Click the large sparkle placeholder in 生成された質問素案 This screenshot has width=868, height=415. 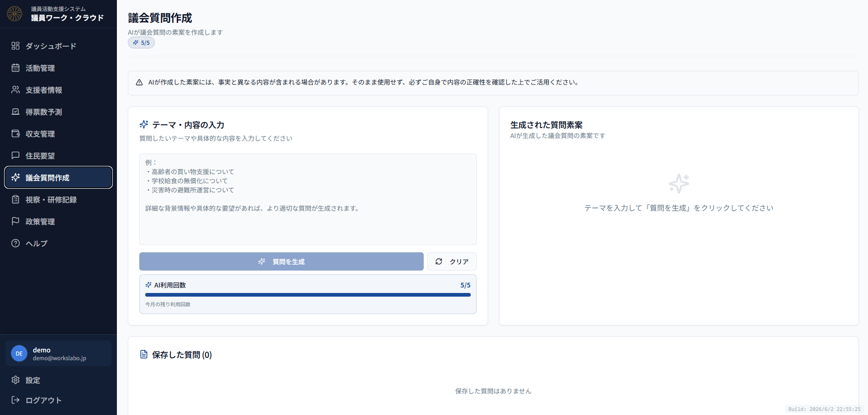point(679,184)
